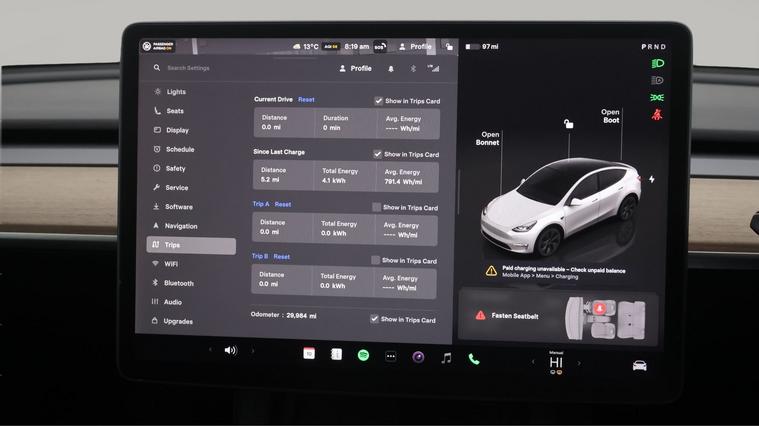Uncheck Current Drive Show in Trips Card
Image resolution: width=759 pixels, height=426 pixels.
(378, 101)
